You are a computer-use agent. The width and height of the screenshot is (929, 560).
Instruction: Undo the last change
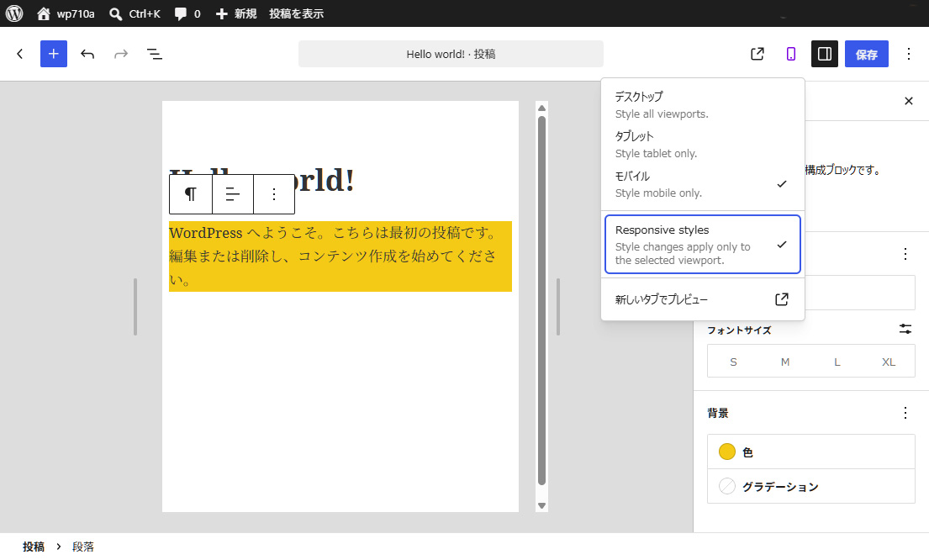pos(87,54)
